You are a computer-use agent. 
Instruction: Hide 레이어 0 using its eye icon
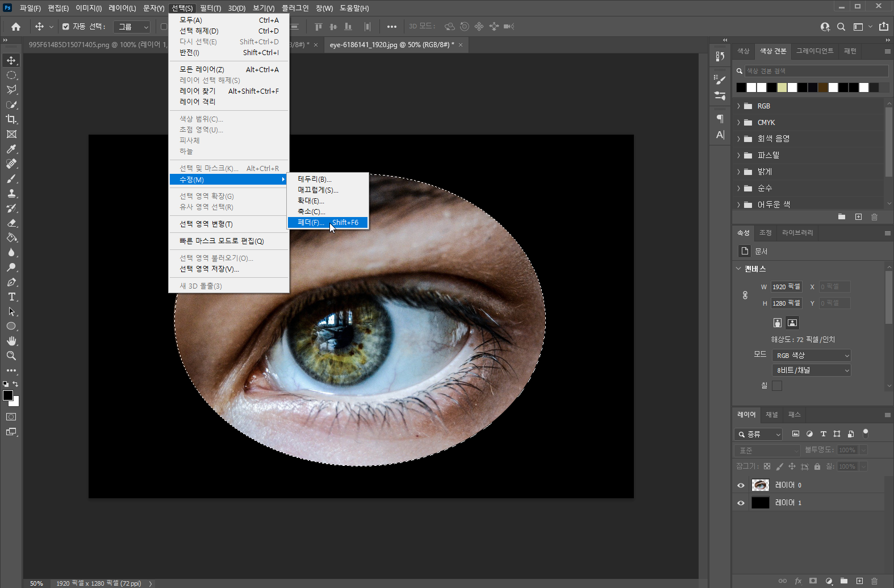click(x=741, y=485)
